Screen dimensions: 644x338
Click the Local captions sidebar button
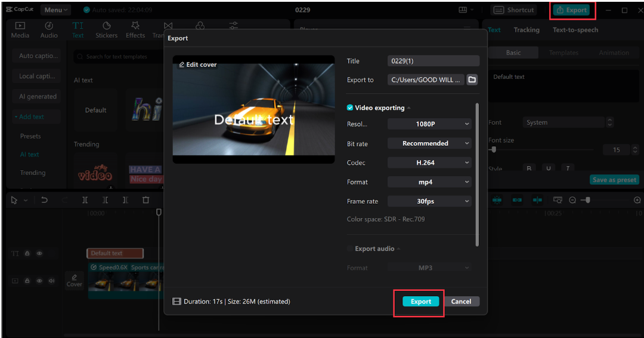pos(36,76)
